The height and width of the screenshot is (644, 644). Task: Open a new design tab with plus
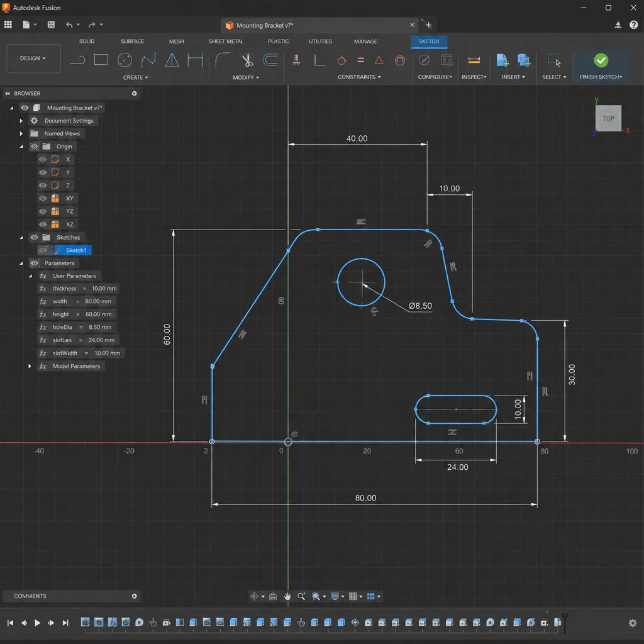[x=428, y=25]
